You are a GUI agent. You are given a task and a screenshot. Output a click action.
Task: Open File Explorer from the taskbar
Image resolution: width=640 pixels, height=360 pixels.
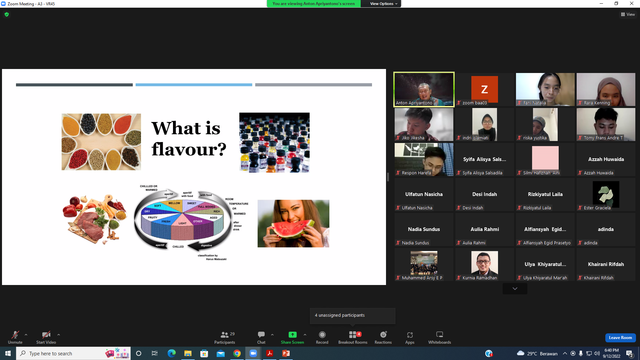click(188, 353)
